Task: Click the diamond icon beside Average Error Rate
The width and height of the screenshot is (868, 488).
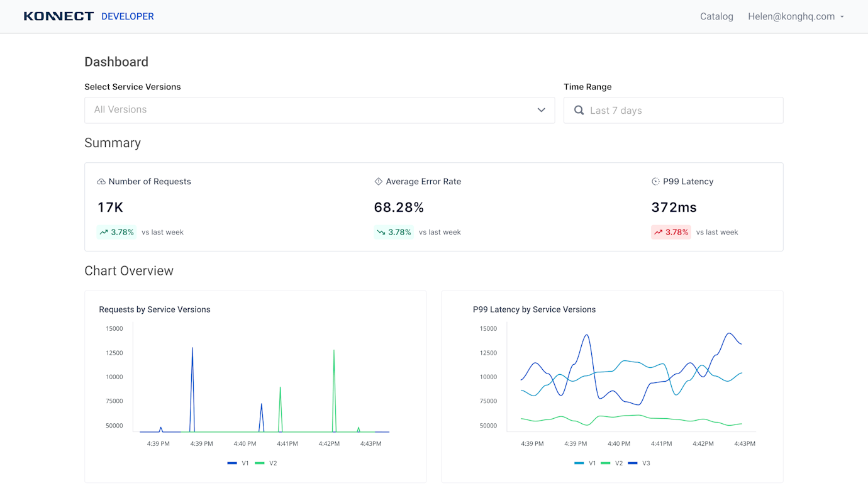Action: pyautogui.click(x=378, y=181)
